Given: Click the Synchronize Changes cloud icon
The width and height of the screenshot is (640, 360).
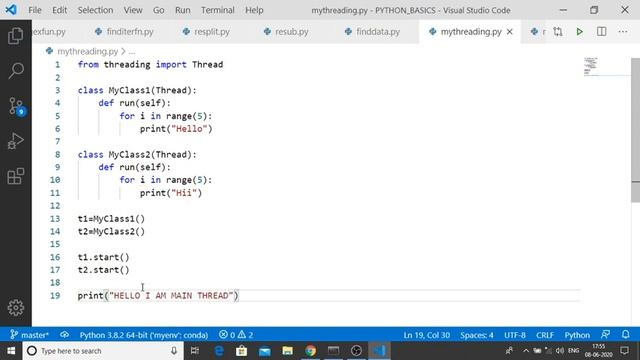Looking at the screenshot, I should coord(64,335).
